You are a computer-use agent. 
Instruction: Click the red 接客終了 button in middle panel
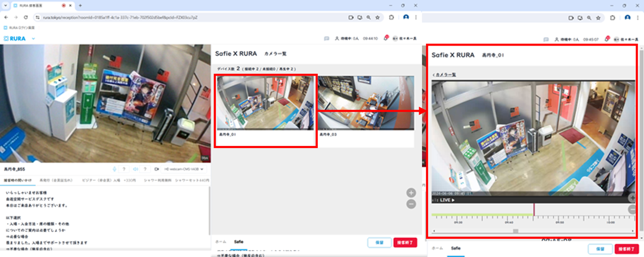405,243
